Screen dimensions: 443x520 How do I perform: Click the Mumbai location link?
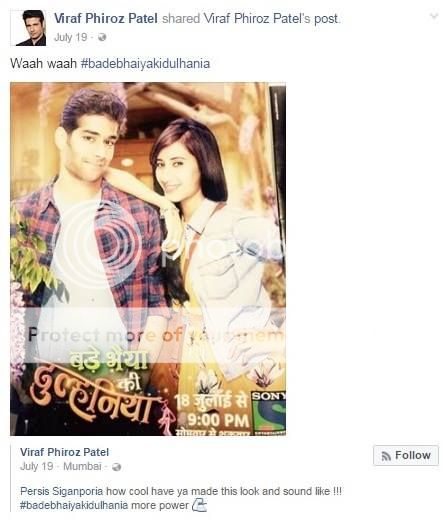82,466
